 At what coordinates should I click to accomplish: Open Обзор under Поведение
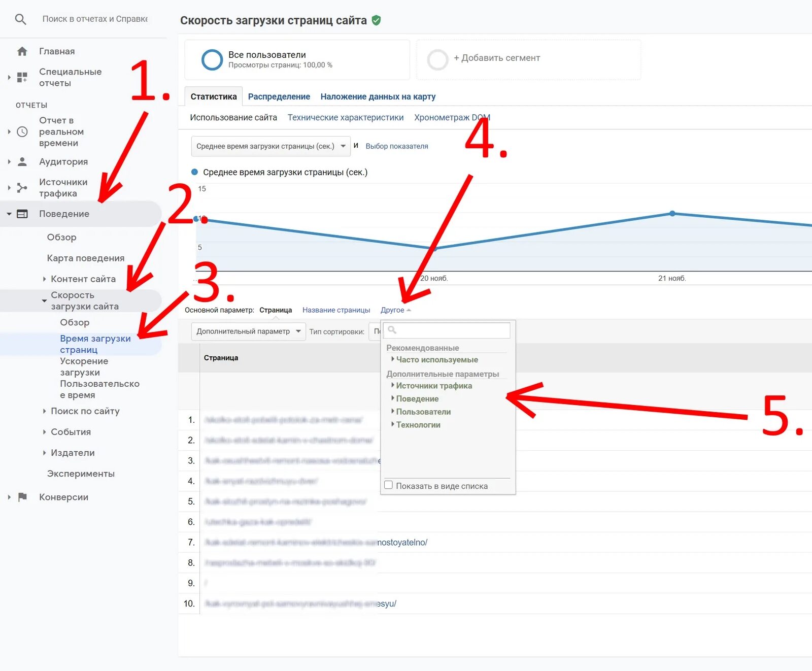click(x=61, y=238)
